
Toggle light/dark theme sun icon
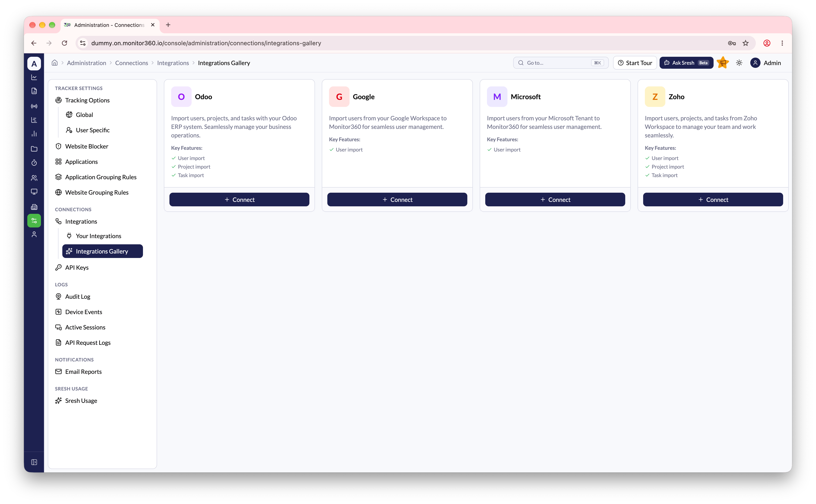[739, 63]
